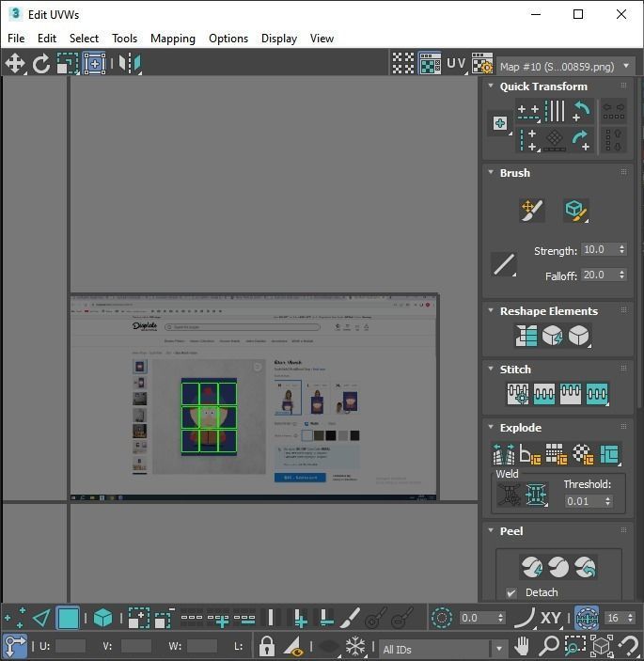This screenshot has height=661, width=644.
Task: Collapse the Stitch rollout
Action: [491, 369]
